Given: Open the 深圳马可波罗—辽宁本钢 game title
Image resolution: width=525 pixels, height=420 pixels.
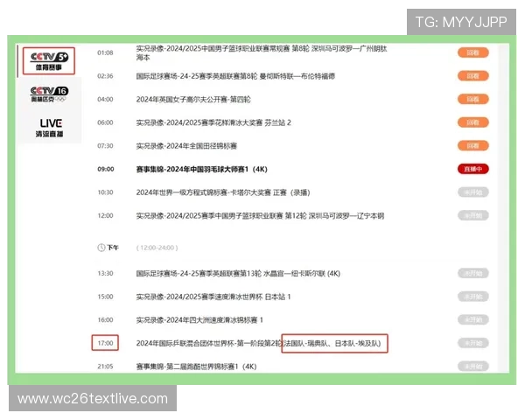Looking at the screenshot, I should point(260,216).
